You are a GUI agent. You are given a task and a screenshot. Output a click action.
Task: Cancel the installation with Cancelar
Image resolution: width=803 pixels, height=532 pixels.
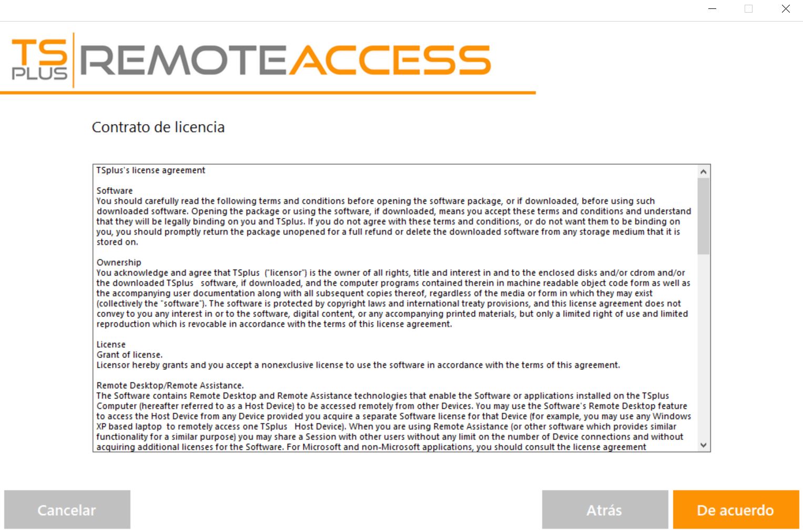[67, 510]
